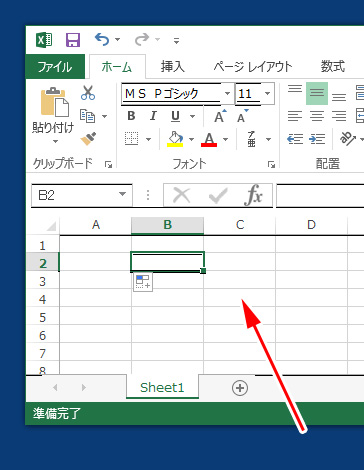Select the Cut scissors icon
364x470 pixels.
[x=88, y=93]
